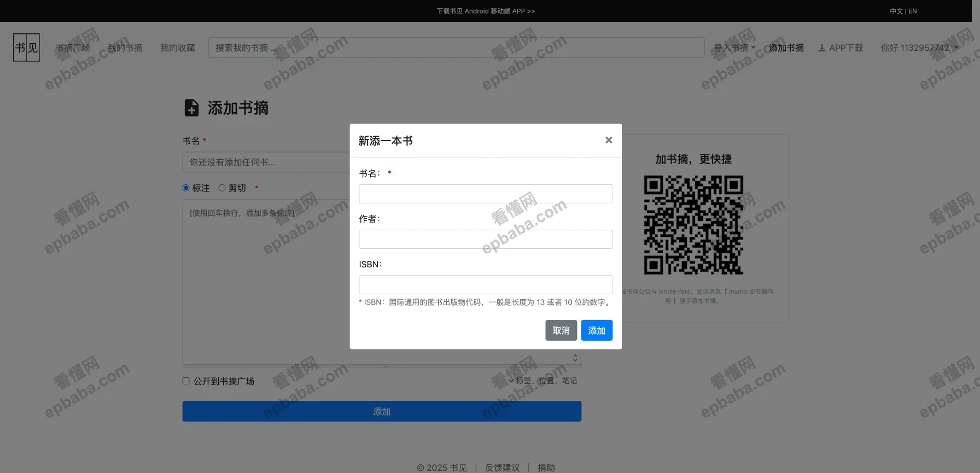This screenshot has height=473, width=980.
Task: Switch language to 中文
Action: [896, 11]
